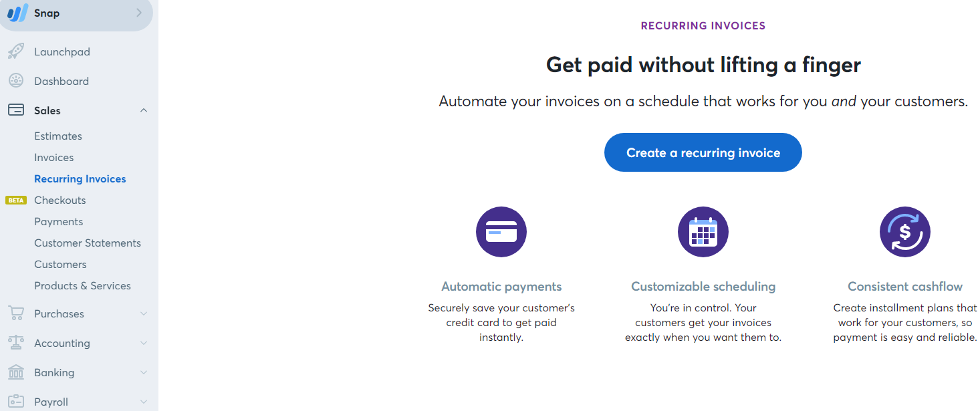Open the Dashboard via its gauge icon

15,80
